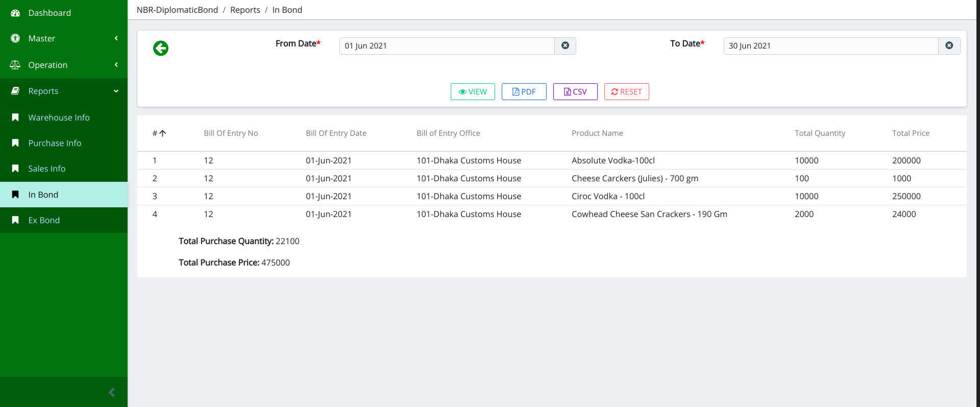The width and height of the screenshot is (980, 407).
Task: Click Total Purchase Price 475000 text
Action: pos(234,262)
